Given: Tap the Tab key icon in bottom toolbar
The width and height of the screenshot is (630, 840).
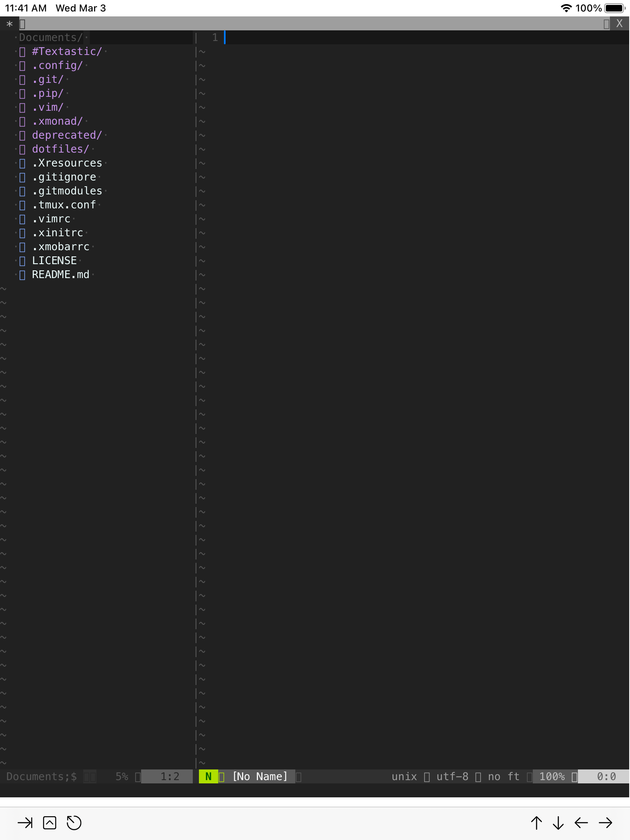Looking at the screenshot, I should point(25,823).
